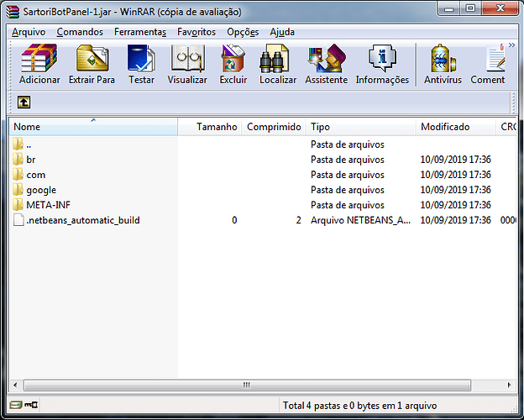Expand hidden toolbar items chevron
524x420 pixels.
(511, 45)
